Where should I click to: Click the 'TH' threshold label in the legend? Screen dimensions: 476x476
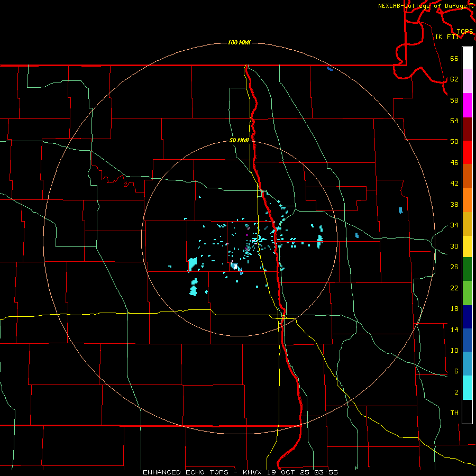pyautogui.click(x=454, y=413)
